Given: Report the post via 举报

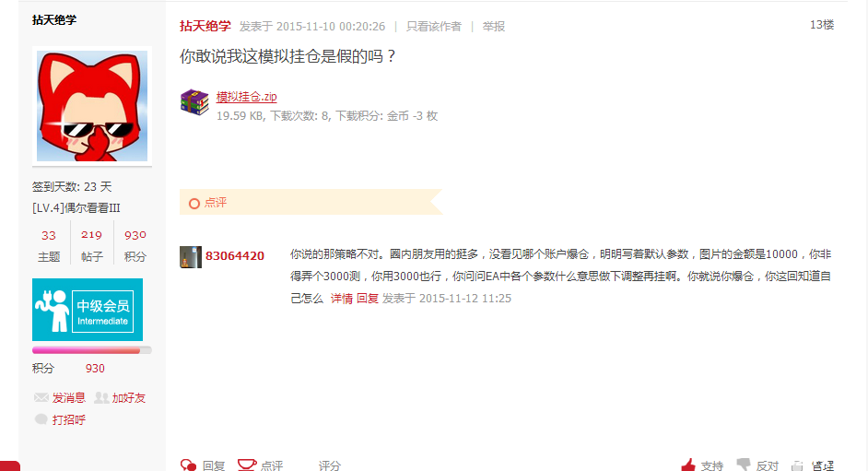Looking at the screenshot, I should coord(493,26).
